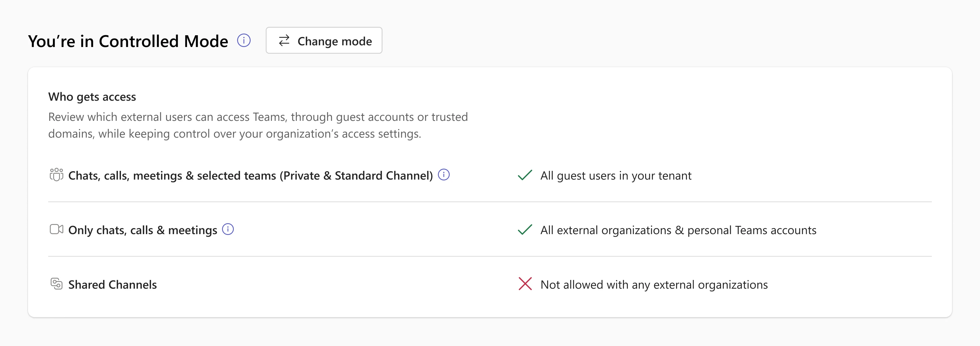Select the 'Who gets access' heading
This screenshot has height=346, width=980.
92,97
